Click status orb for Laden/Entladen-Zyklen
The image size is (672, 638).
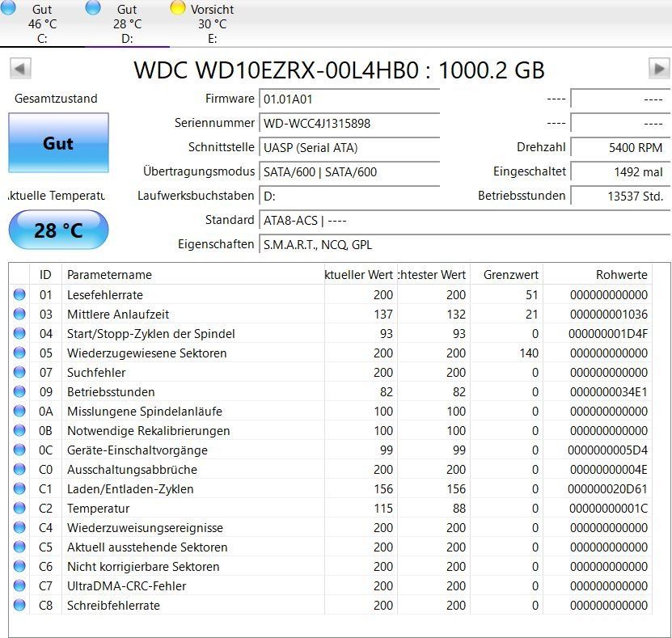pyautogui.click(x=19, y=488)
